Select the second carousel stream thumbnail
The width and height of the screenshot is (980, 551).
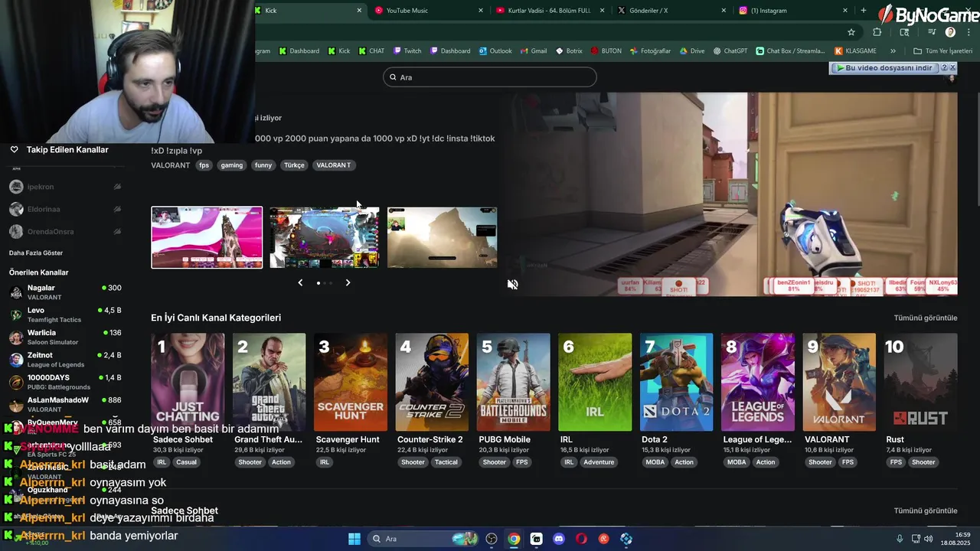[x=324, y=237]
